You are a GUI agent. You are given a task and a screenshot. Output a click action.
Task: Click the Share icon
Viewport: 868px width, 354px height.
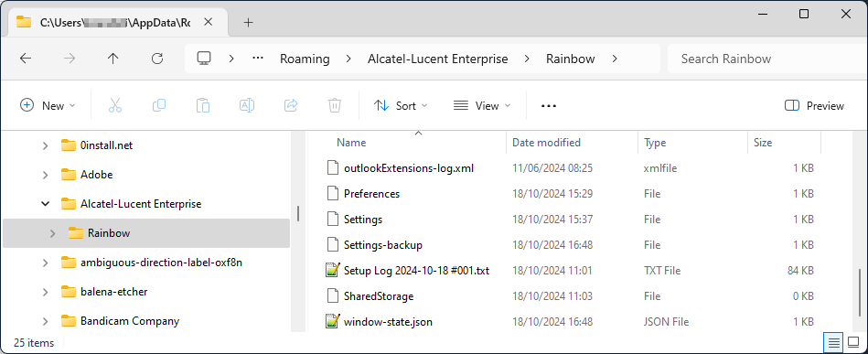coord(291,105)
